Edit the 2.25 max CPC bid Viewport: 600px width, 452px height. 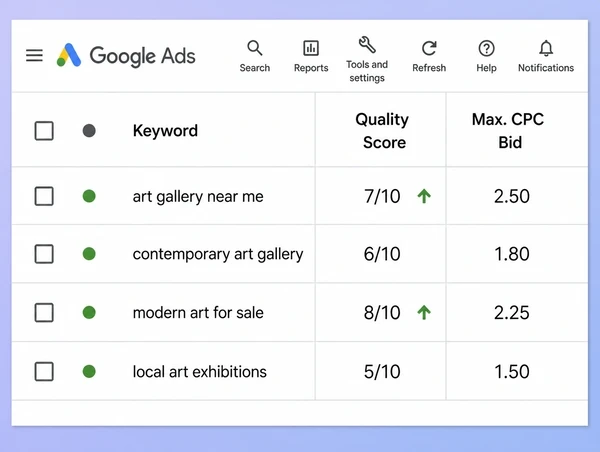click(512, 313)
